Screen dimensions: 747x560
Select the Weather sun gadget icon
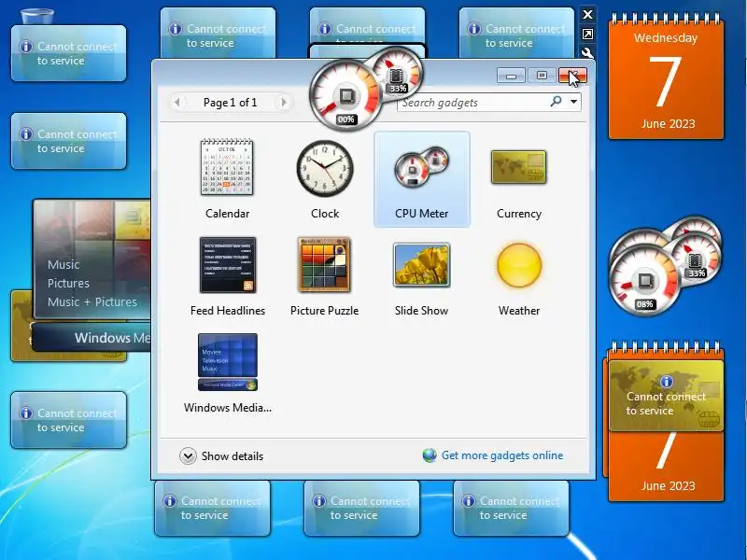click(519, 265)
